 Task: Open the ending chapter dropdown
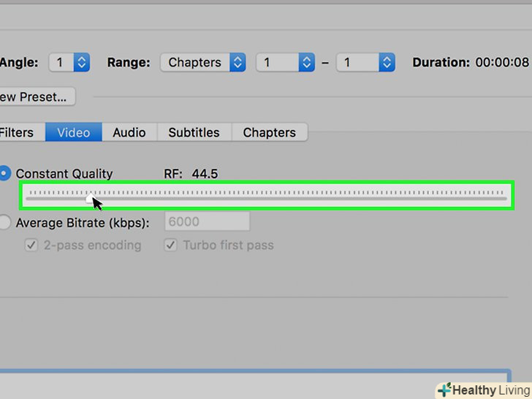pos(365,63)
